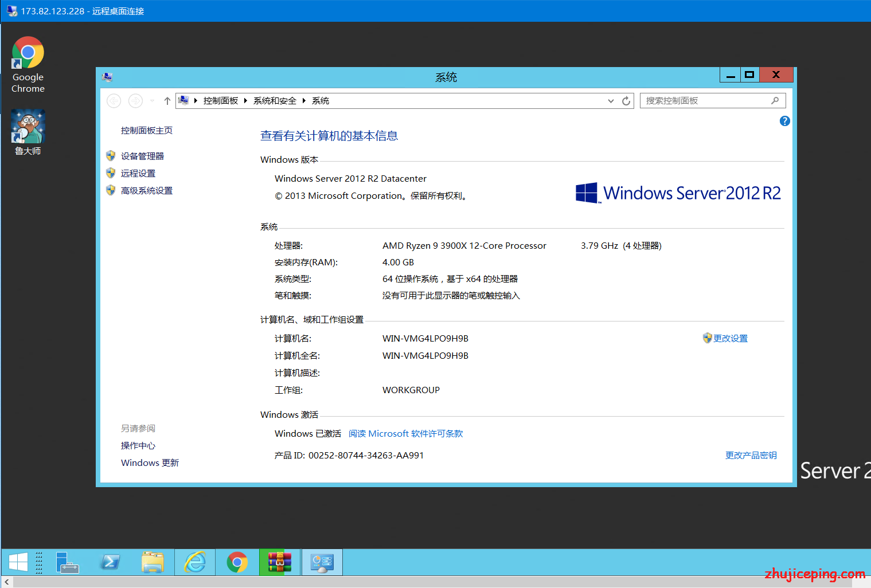Open Chrome from the taskbar
Screen dimensions: 871x588
237,562
